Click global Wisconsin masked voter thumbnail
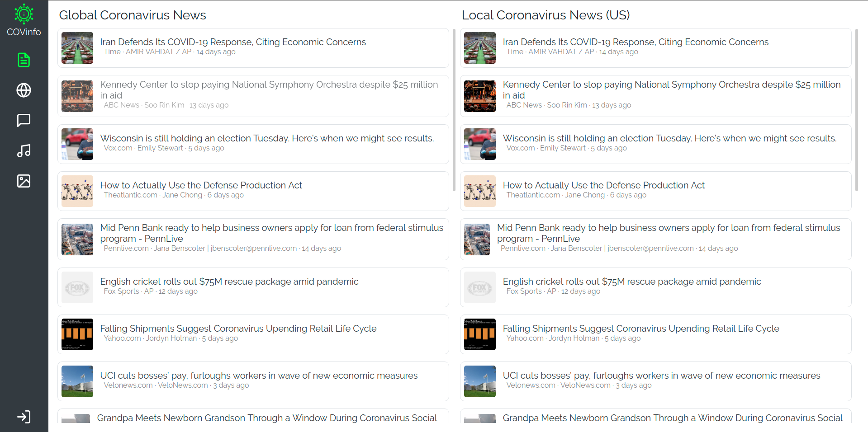Screen dimensions: 868x432 click(77, 144)
